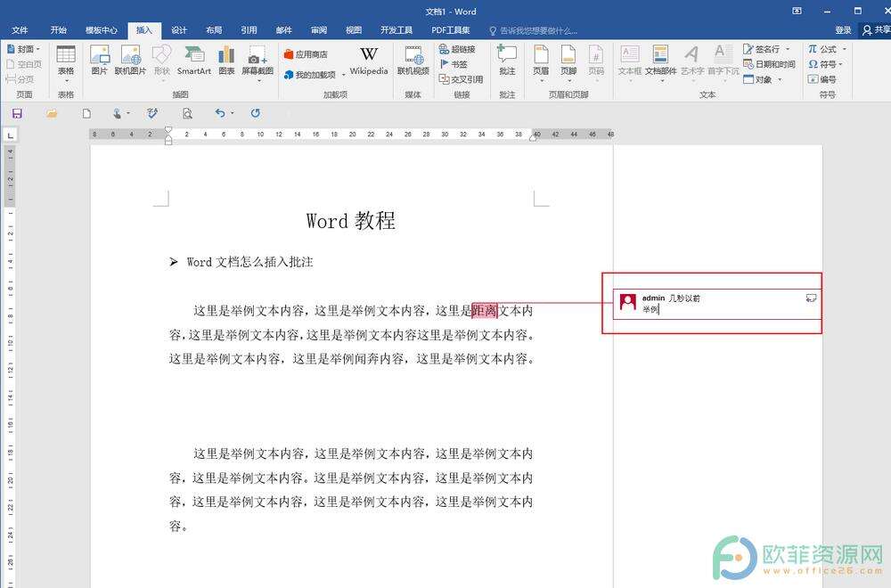Viewport: 891px width, 588px height.
Task: Insert a chart (图表)
Action: click(x=226, y=61)
